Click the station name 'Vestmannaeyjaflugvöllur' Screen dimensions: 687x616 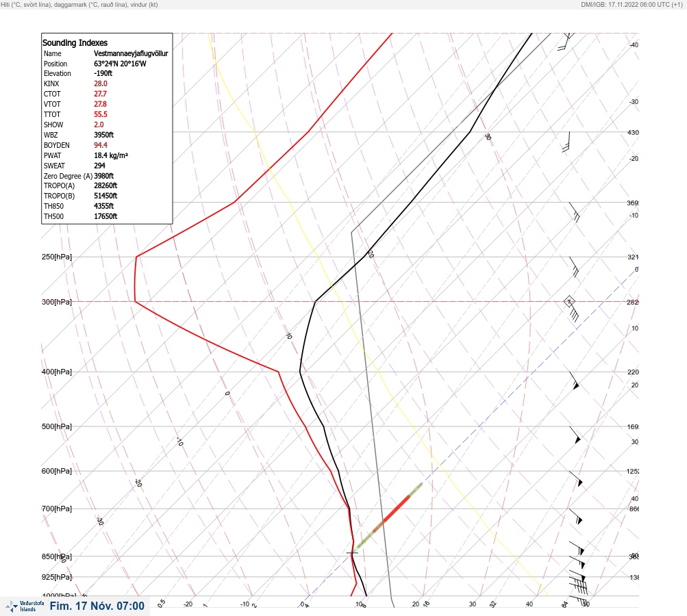click(x=131, y=53)
